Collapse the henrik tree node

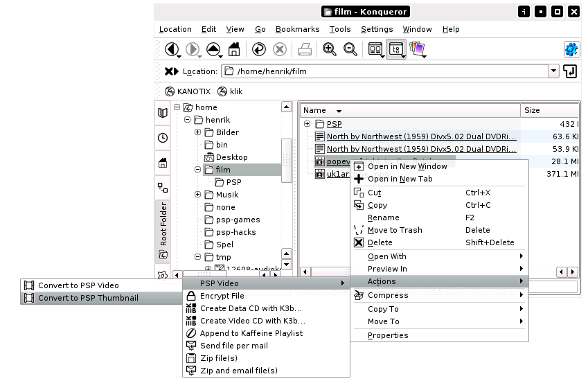coord(187,120)
